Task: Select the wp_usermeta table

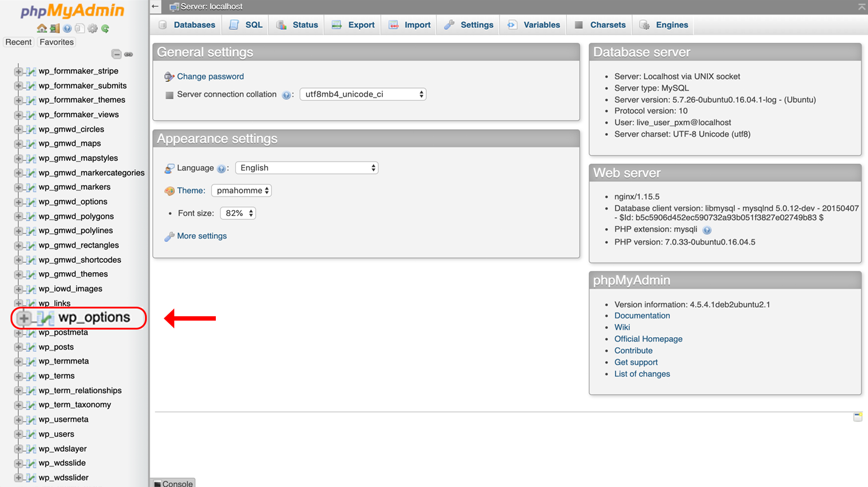Action: [x=64, y=420]
